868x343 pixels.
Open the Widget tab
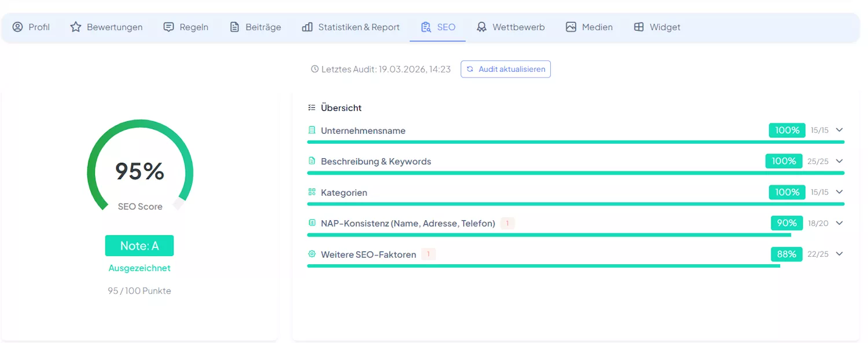(x=657, y=27)
